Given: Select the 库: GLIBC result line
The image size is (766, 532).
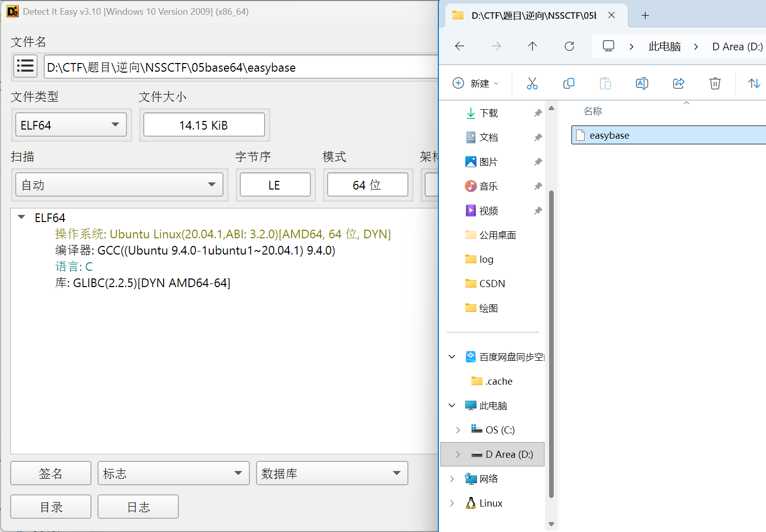Looking at the screenshot, I should pyautogui.click(x=143, y=283).
